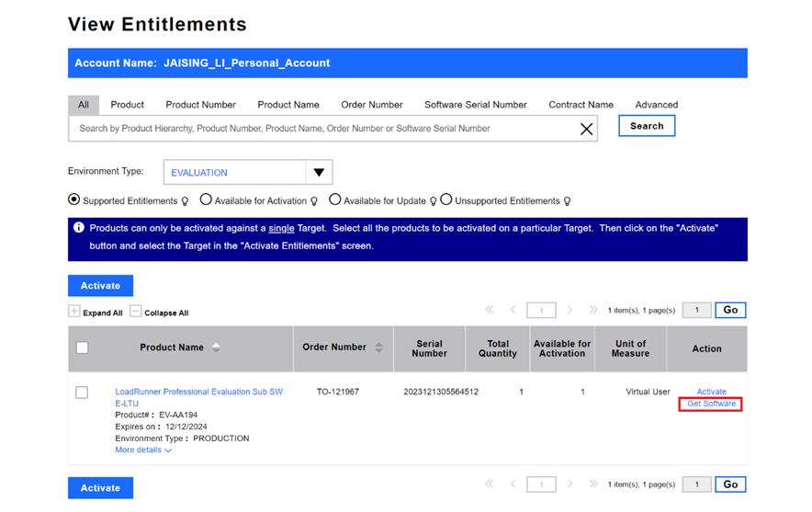
Task: Clear the search box with the X icon
Action: pyautogui.click(x=586, y=129)
